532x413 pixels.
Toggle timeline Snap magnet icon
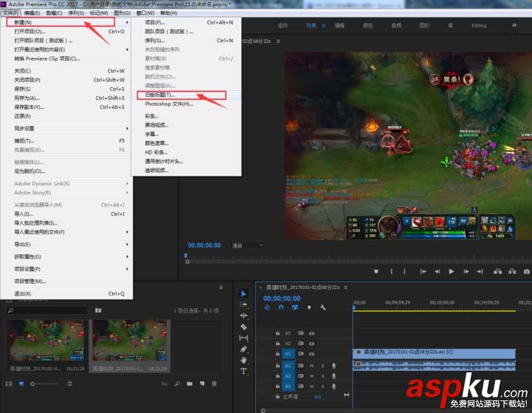tap(281, 307)
